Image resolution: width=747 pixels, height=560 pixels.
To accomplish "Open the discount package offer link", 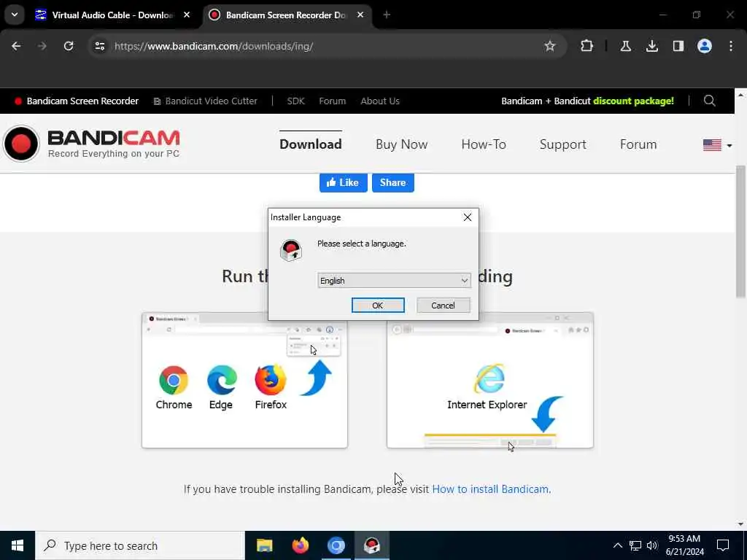I will (x=587, y=101).
